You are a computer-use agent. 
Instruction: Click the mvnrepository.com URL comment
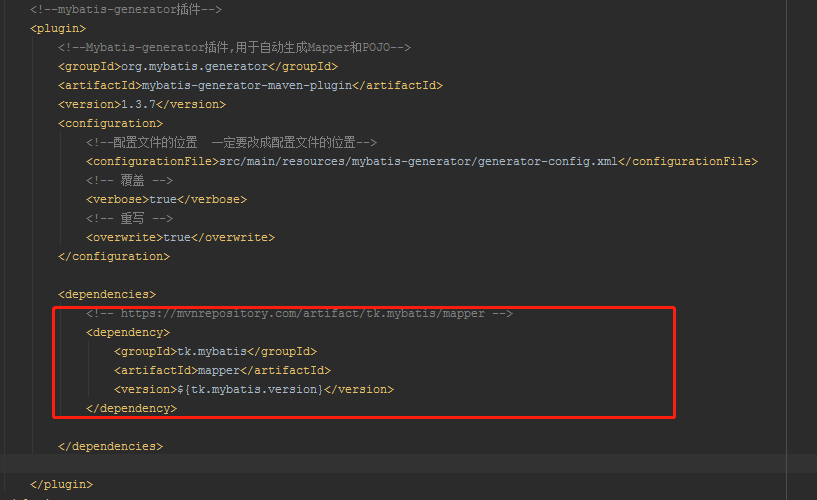300,314
